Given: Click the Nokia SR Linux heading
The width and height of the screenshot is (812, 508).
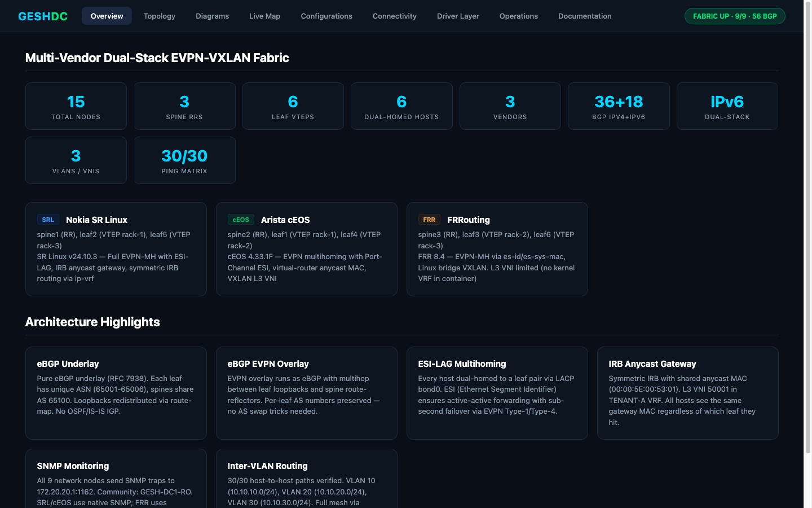Looking at the screenshot, I should tap(96, 220).
